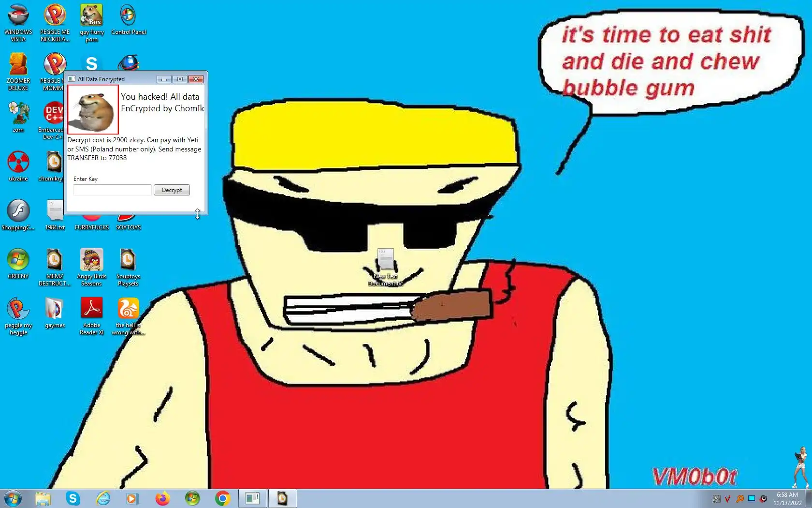Click the hamster image in the ransom dialog

pyautogui.click(x=93, y=110)
